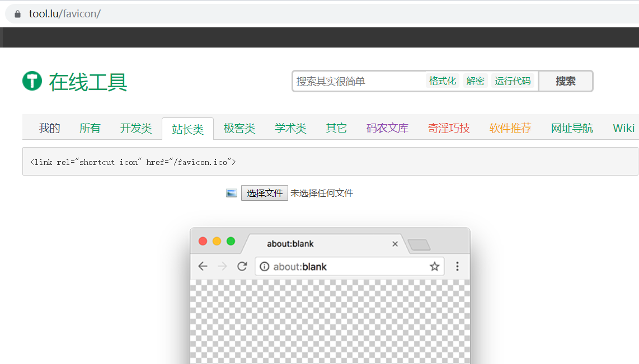Open the 格式化 link
This screenshot has width=639, height=364.
click(x=443, y=80)
